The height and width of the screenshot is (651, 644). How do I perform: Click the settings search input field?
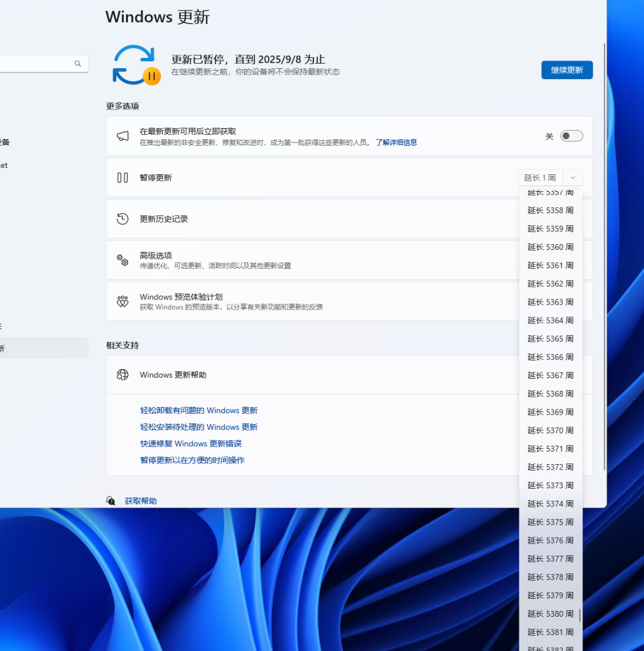[x=44, y=64]
